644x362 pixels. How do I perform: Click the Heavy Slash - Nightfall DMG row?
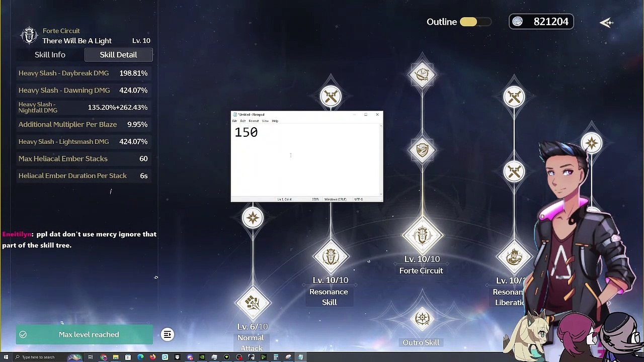tap(83, 107)
